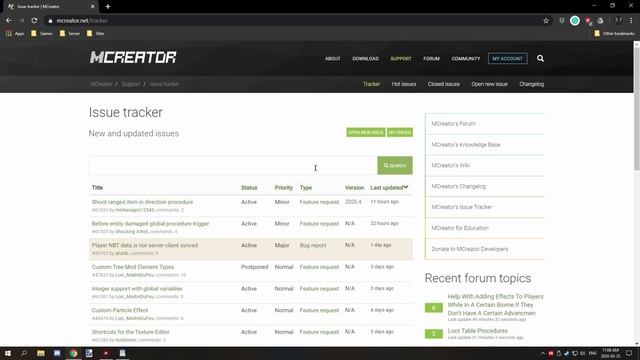This screenshot has width=640, height=360.
Task: Sort by Last updated column arrow
Action: point(406,187)
